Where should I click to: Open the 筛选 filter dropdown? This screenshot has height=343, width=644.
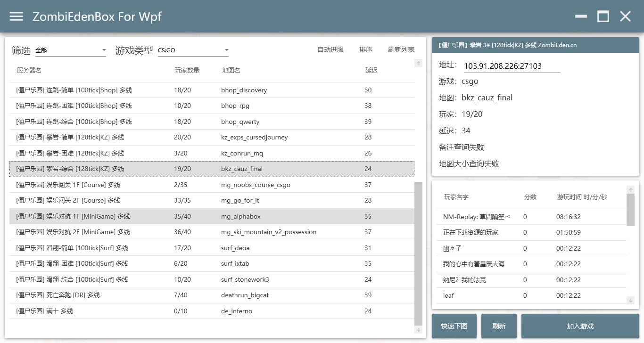71,50
